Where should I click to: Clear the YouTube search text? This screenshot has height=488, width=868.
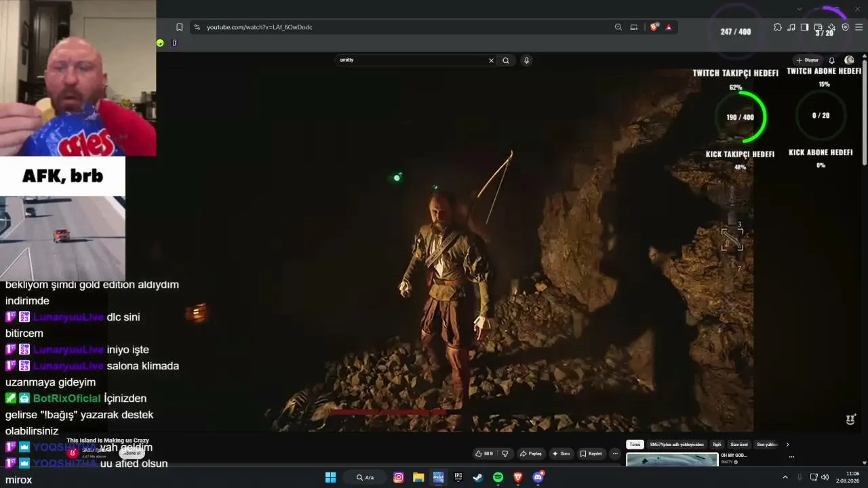492,60
